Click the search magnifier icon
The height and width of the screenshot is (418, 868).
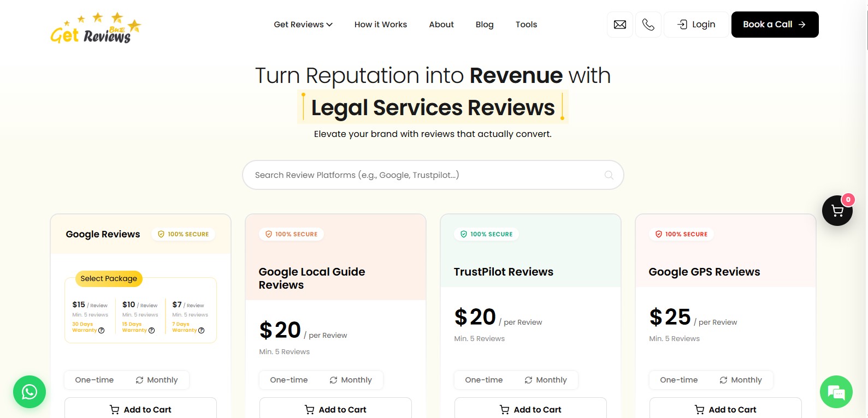point(609,175)
